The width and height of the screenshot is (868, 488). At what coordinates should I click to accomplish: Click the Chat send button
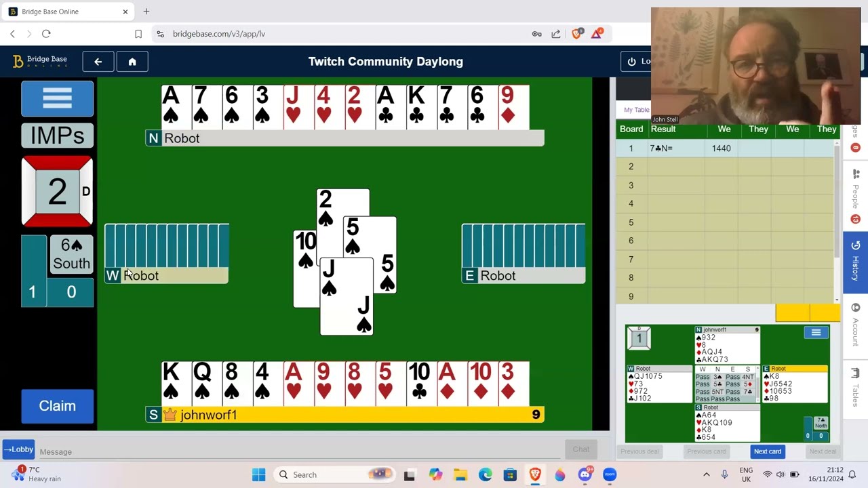click(x=581, y=449)
